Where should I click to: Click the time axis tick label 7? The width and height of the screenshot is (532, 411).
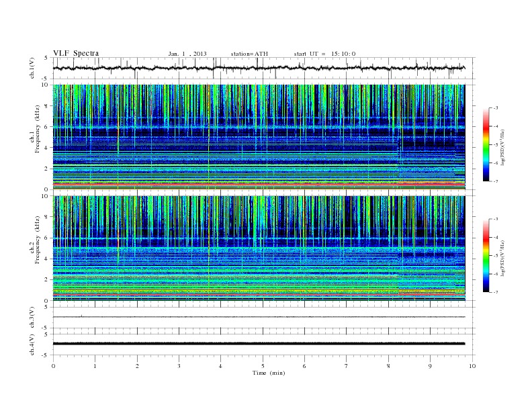point(347,366)
